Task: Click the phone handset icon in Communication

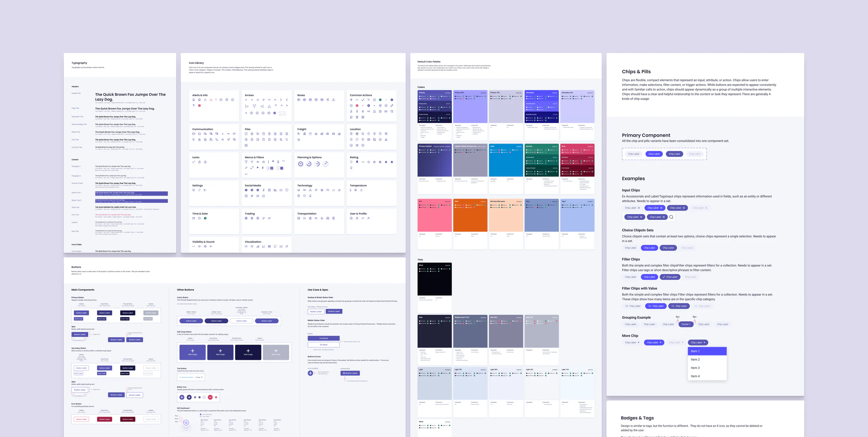Action: point(217,140)
